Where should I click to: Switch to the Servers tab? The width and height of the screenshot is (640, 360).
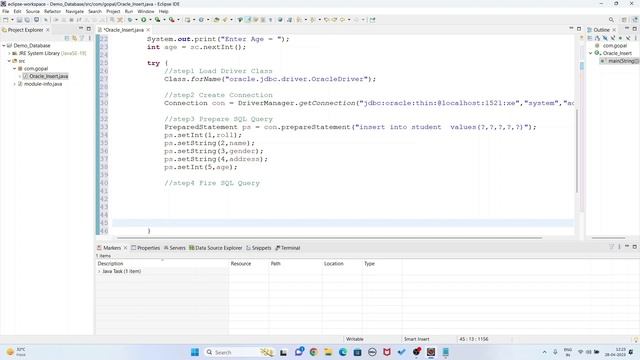click(x=175, y=248)
